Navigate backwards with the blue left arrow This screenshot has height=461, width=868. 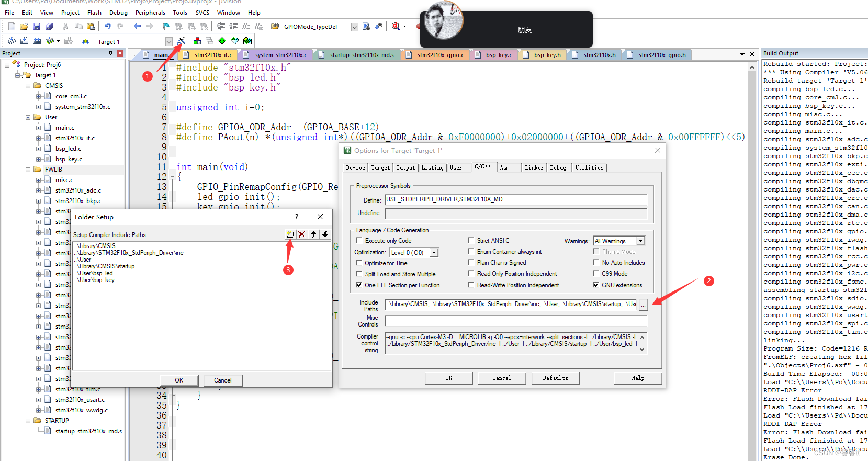point(137,26)
